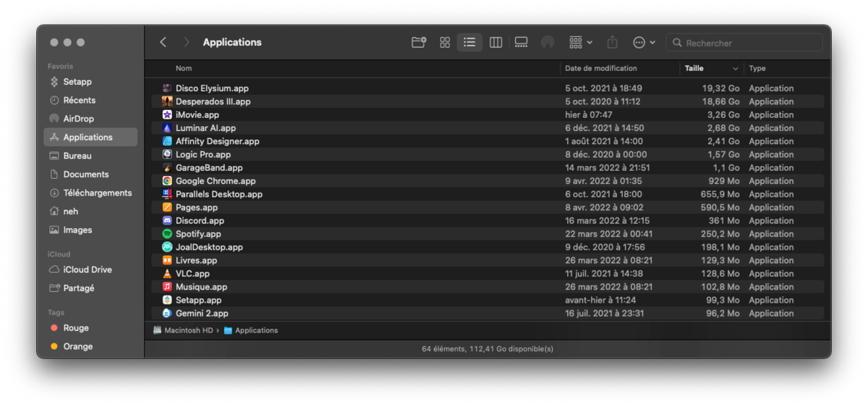Click the Affinity Designer app icon
The width and height of the screenshot is (868, 407).
167,141
